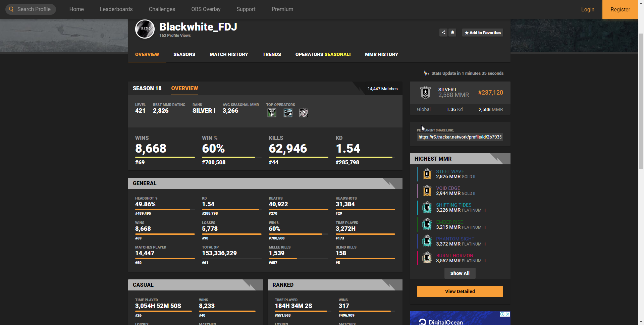Click the Steel Wave rank emblem

427,174
